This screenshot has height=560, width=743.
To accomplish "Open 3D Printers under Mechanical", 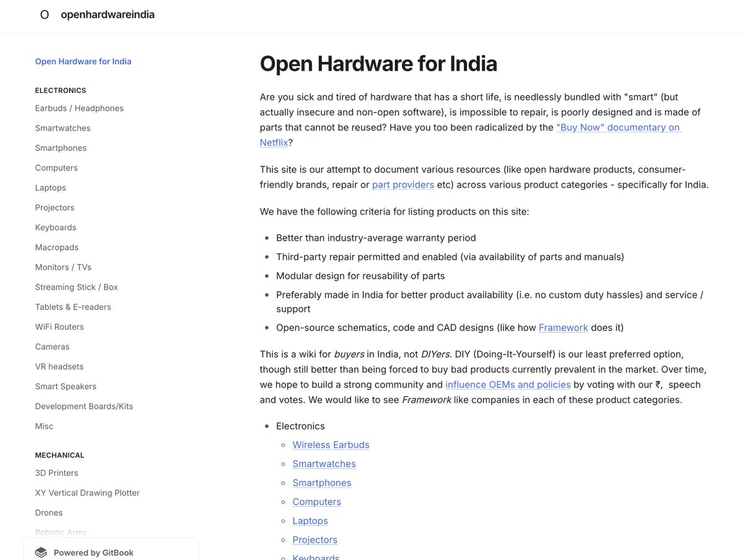I will [56, 472].
